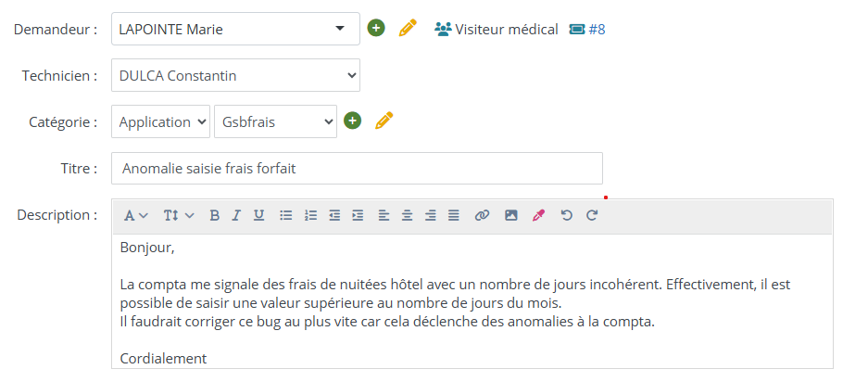
Task: Open the font family menu
Action: pyautogui.click(x=136, y=215)
